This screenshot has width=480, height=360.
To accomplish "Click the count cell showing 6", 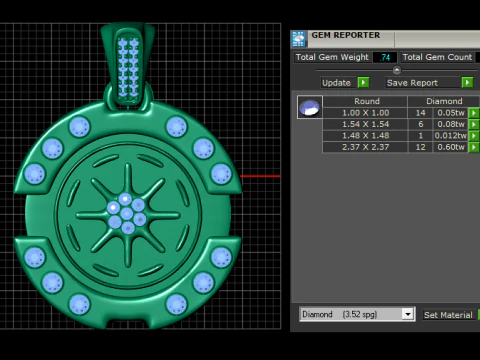I will [420, 124].
